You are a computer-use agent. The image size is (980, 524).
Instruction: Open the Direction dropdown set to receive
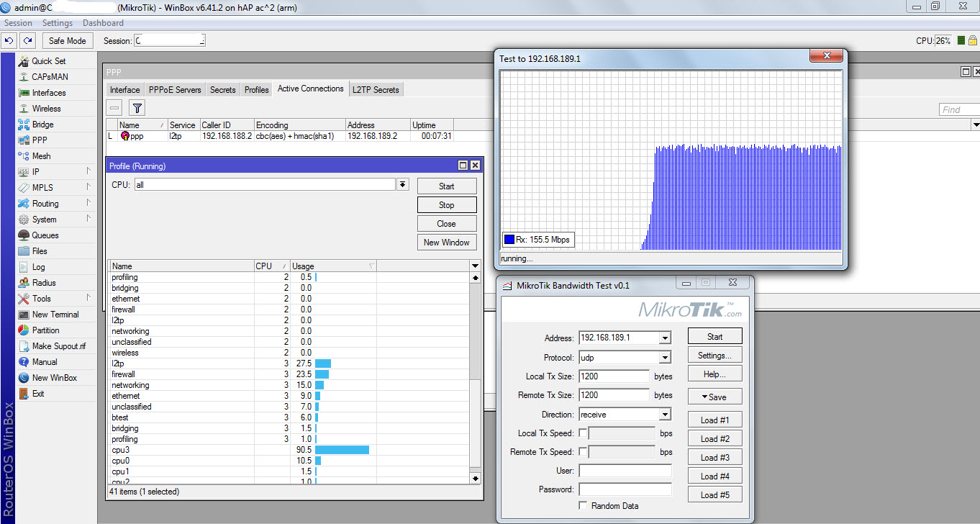click(665, 415)
